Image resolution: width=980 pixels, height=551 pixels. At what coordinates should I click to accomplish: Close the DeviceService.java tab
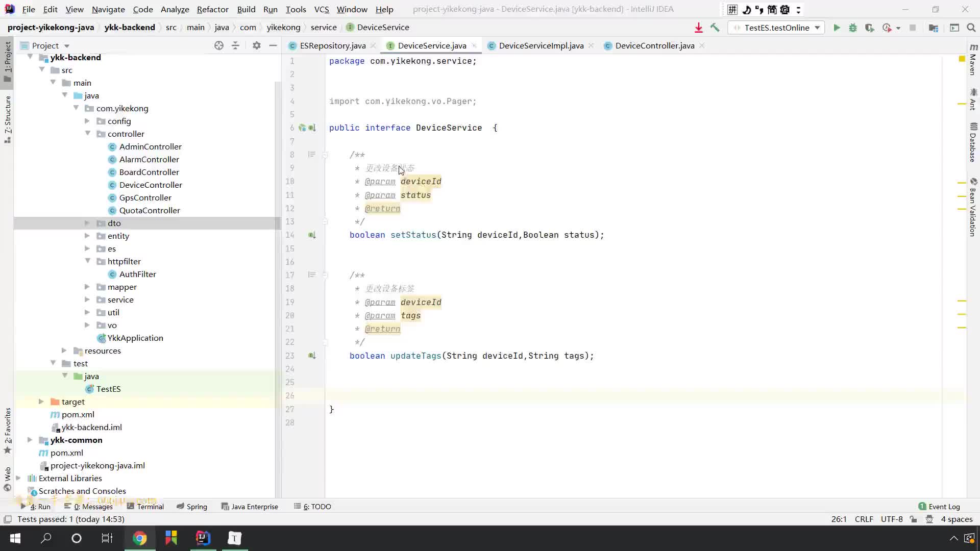tap(474, 45)
